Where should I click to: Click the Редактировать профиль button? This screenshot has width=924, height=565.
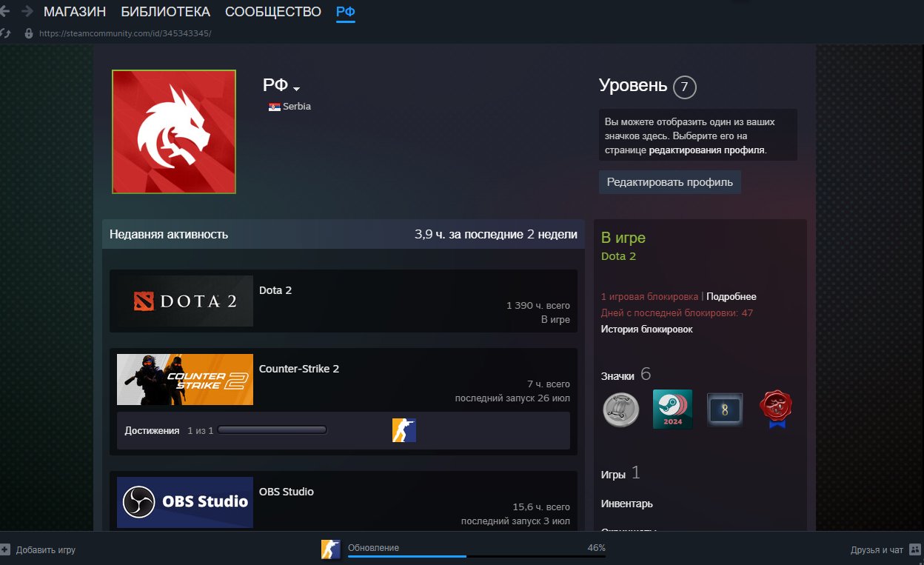click(x=669, y=182)
